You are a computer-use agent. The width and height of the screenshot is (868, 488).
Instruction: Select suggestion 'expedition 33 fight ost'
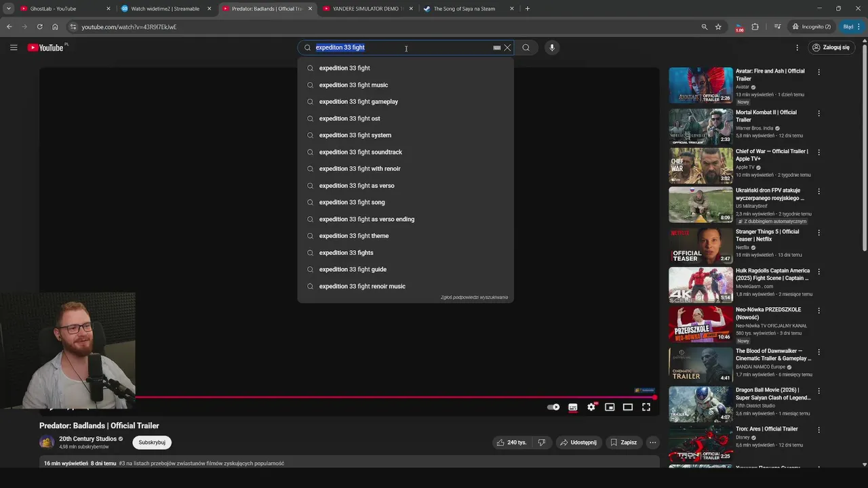(x=406, y=119)
